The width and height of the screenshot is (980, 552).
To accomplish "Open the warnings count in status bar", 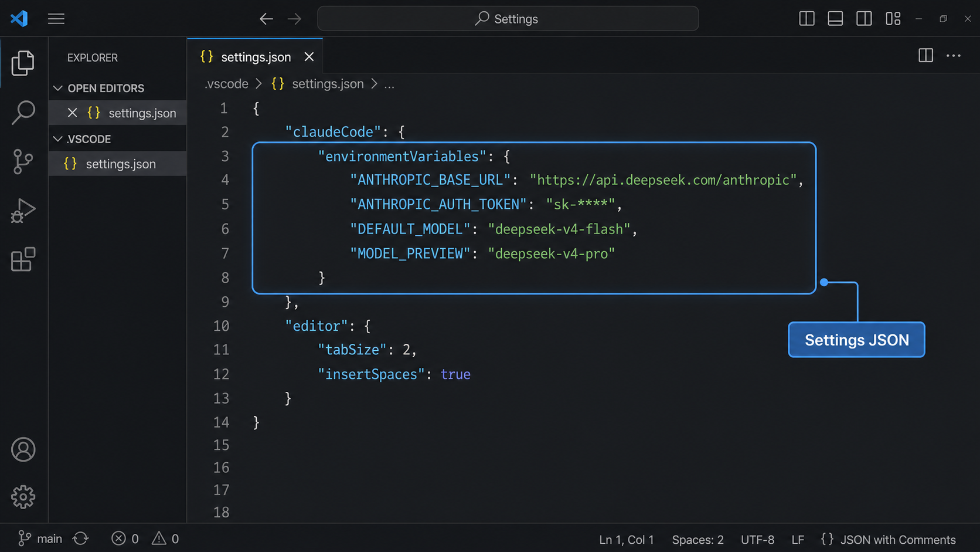I will point(165,539).
